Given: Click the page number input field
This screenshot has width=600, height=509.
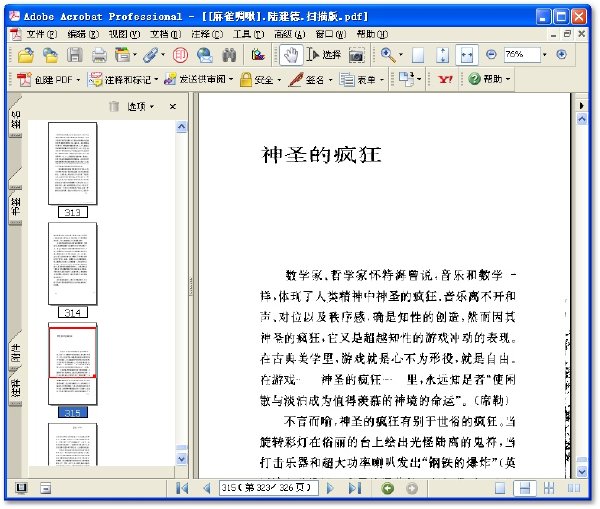Looking at the screenshot, I should (268, 488).
